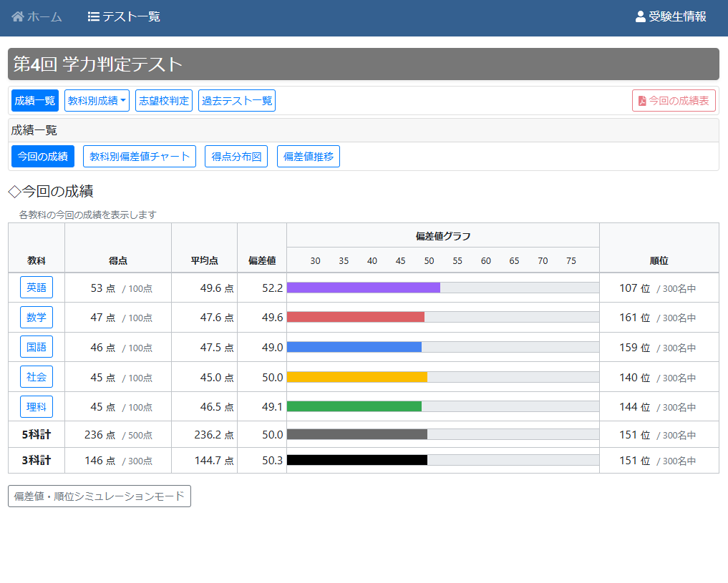Screen dimensions: 728x583
Task: Click the 理科 average 46.5 点
Action: coord(217,407)
